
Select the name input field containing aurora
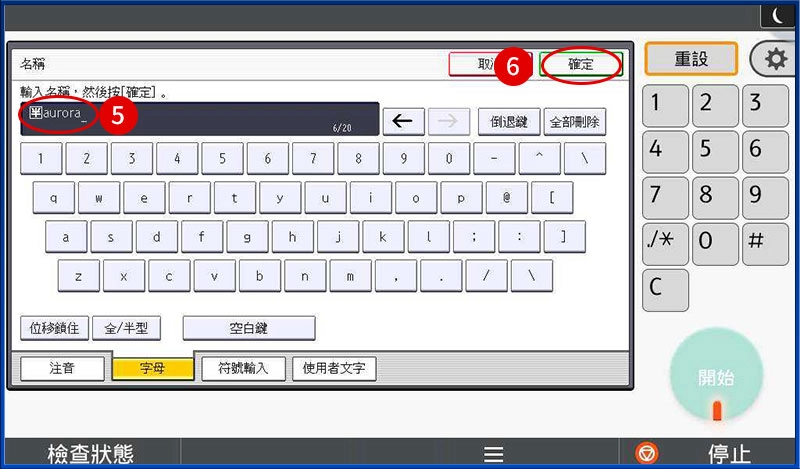199,119
